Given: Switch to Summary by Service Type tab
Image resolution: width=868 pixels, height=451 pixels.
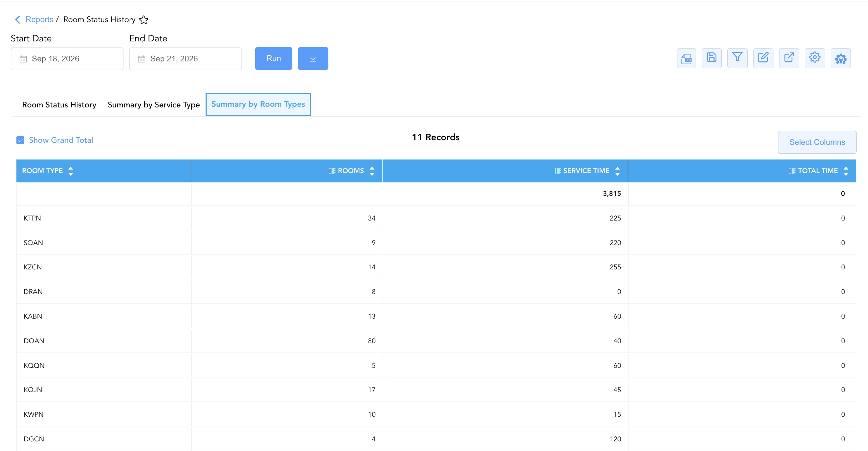Looking at the screenshot, I should click(154, 105).
